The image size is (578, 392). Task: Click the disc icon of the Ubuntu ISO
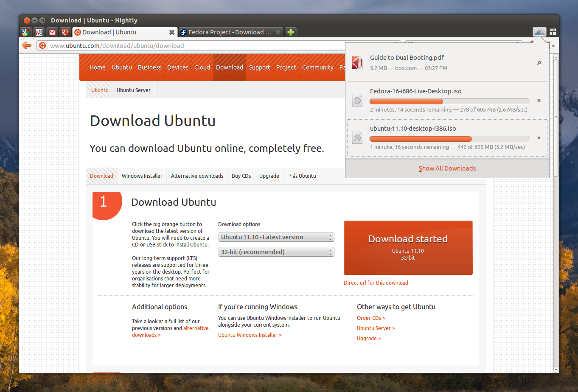pos(357,137)
